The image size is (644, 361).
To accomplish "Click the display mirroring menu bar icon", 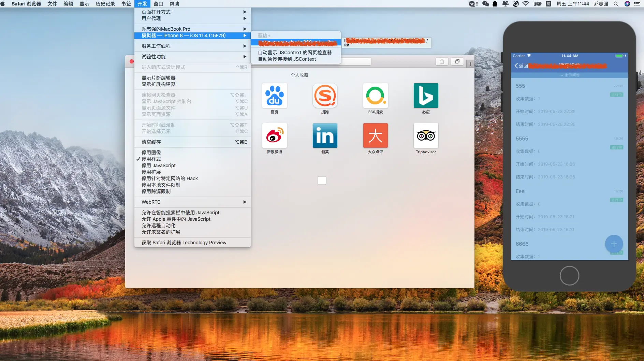I will [506, 4].
